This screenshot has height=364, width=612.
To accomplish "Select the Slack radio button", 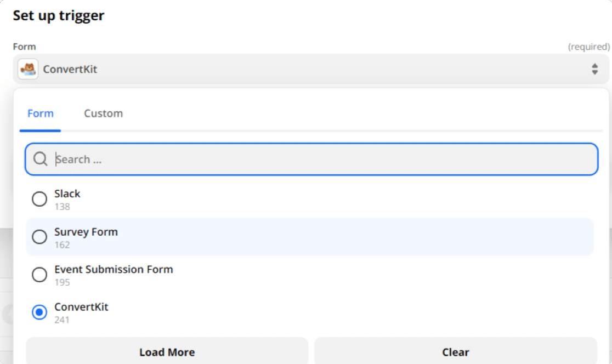I will (39, 199).
